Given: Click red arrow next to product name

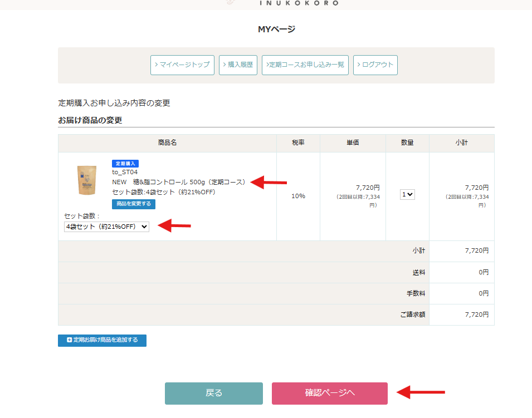Looking at the screenshot, I should tap(269, 182).
